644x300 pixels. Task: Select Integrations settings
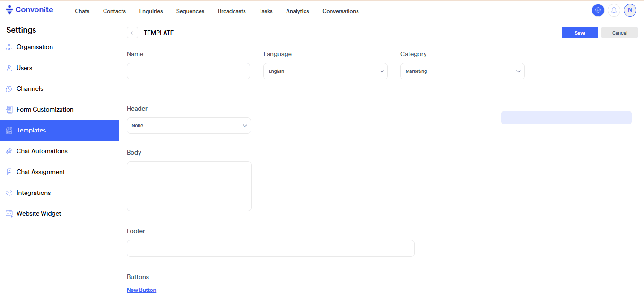click(59, 193)
